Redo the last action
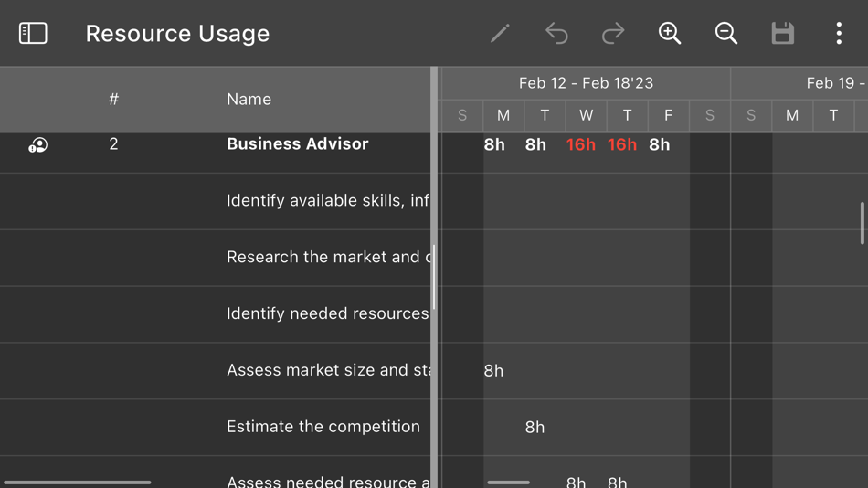Image resolution: width=868 pixels, height=488 pixels. click(x=613, y=33)
